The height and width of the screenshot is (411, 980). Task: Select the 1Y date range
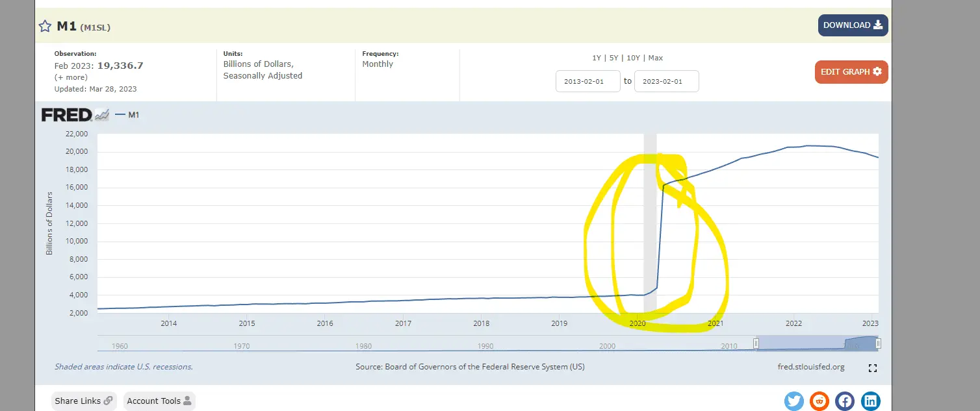[597, 58]
